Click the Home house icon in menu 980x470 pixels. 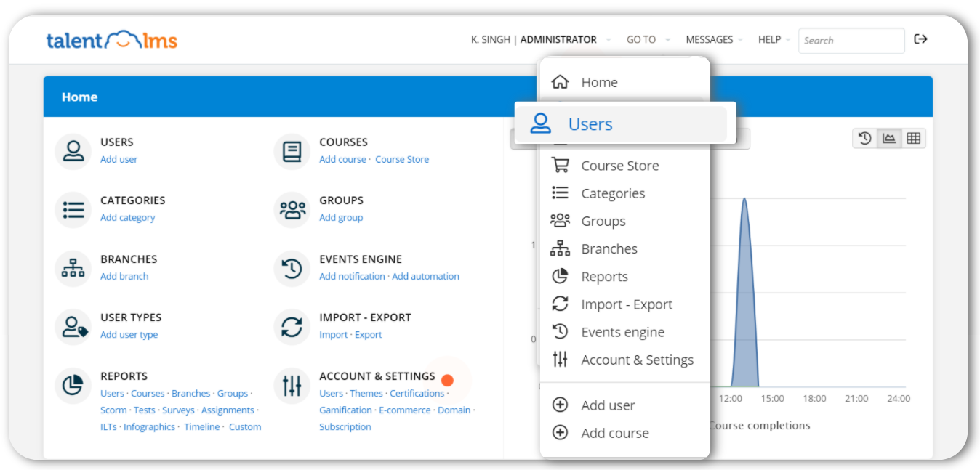pyautogui.click(x=560, y=82)
